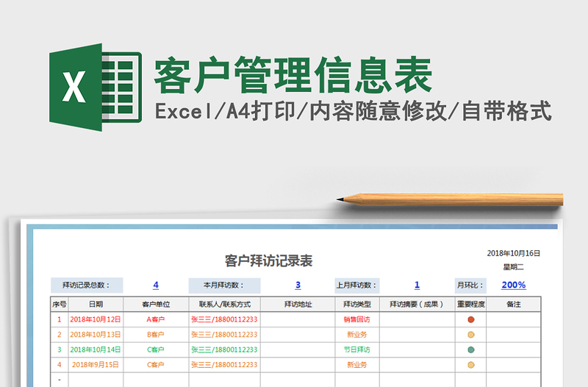Select the 2018年9月15日 date cell
Viewport: 588px width, 387px height.
click(x=96, y=364)
